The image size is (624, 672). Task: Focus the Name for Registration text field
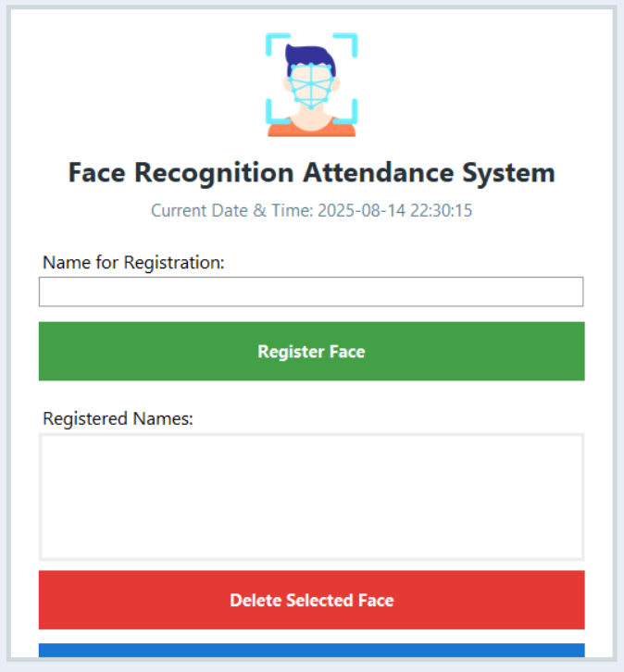click(311, 292)
